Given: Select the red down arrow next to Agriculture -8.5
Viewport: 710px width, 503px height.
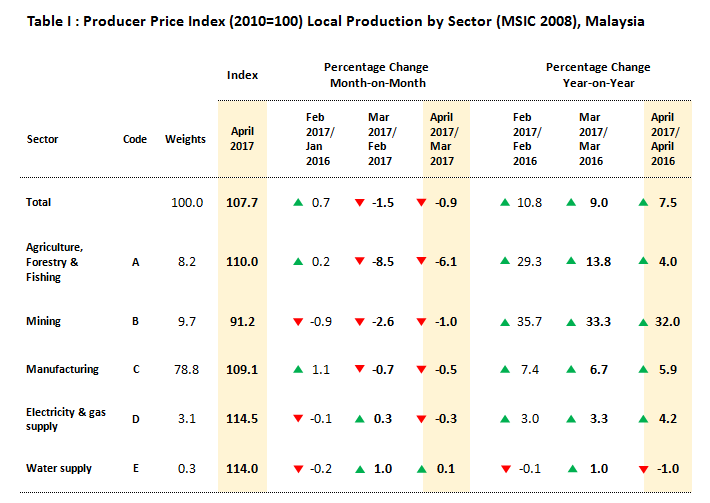Looking at the screenshot, I should click(359, 262).
